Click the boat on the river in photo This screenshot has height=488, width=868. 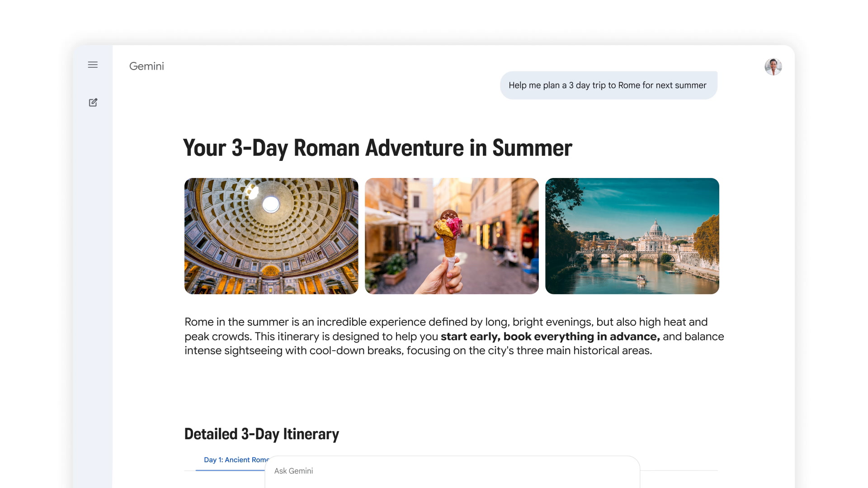click(641, 278)
